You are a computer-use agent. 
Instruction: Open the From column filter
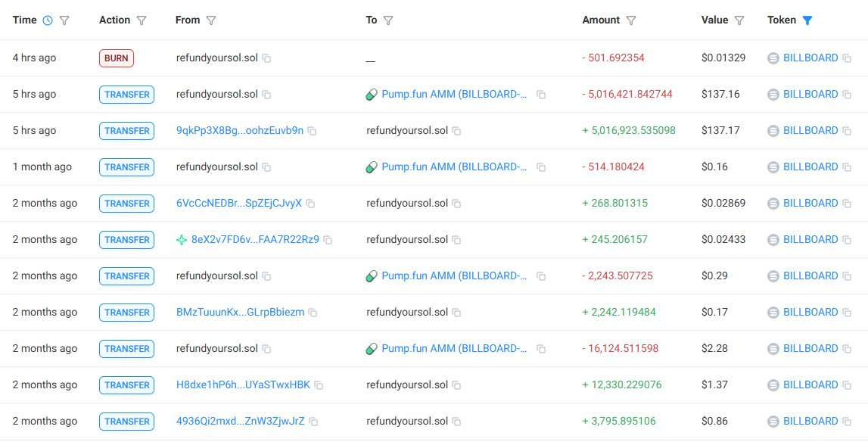pos(211,20)
